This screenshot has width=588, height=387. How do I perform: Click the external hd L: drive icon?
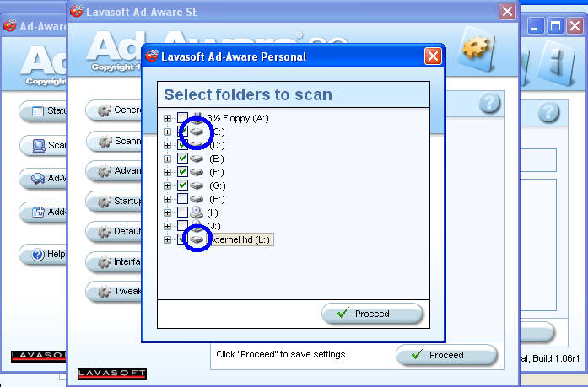tap(196, 239)
